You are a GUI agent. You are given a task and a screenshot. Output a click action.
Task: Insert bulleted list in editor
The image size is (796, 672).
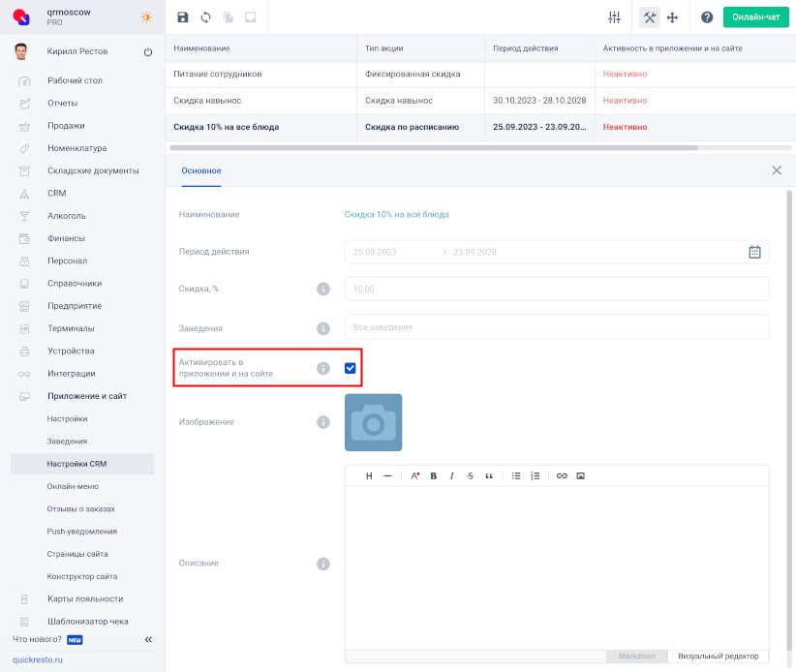point(516,475)
